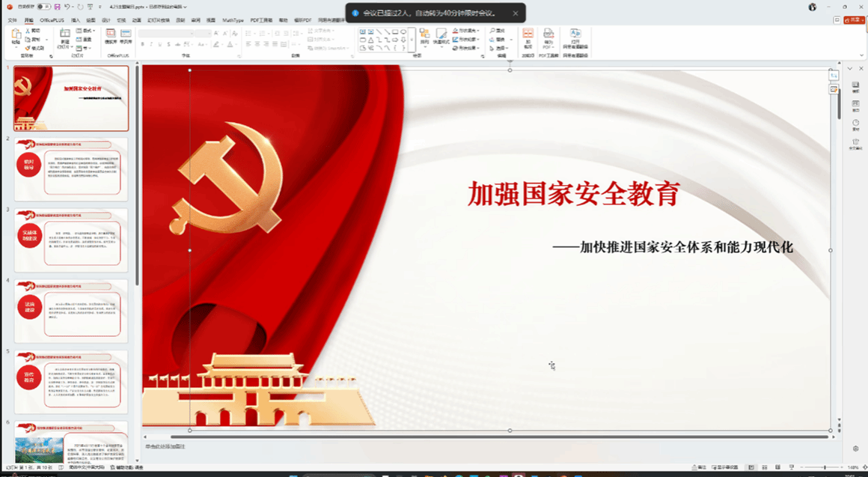Click the text highlight color pen icon
Viewport: 868px width, 477px height.
216,44
